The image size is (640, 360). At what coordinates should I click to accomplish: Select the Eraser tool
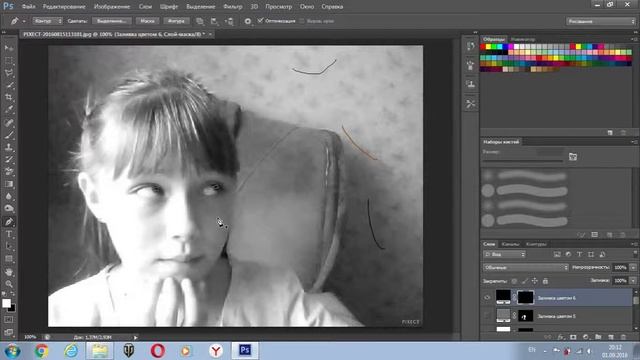coord(9,172)
